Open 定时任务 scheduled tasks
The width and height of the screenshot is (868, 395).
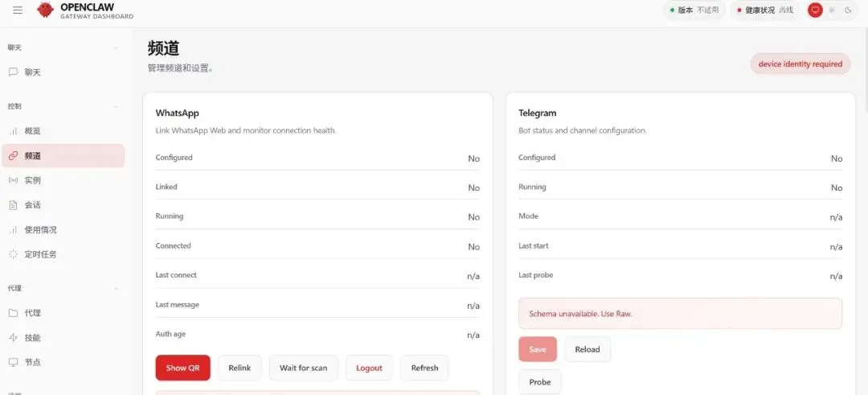point(40,254)
